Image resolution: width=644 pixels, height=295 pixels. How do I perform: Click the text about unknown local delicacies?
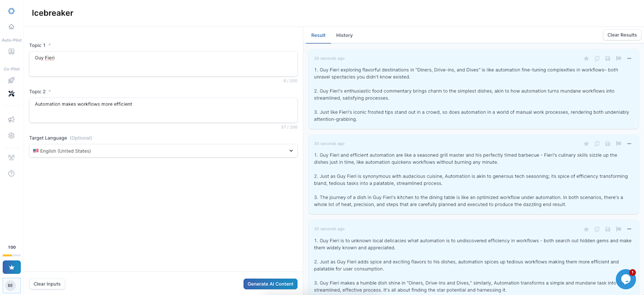(473, 244)
